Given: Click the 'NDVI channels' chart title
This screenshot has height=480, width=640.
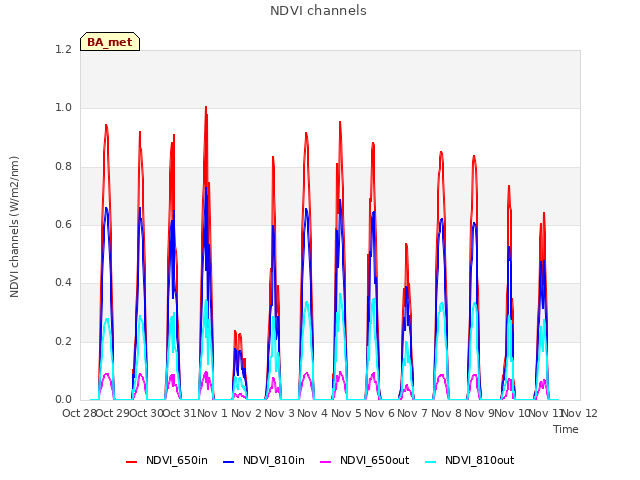Looking at the screenshot, I should (x=318, y=11).
